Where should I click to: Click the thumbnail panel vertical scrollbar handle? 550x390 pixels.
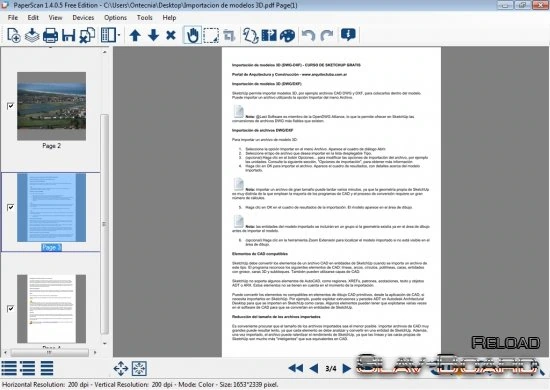point(105,224)
